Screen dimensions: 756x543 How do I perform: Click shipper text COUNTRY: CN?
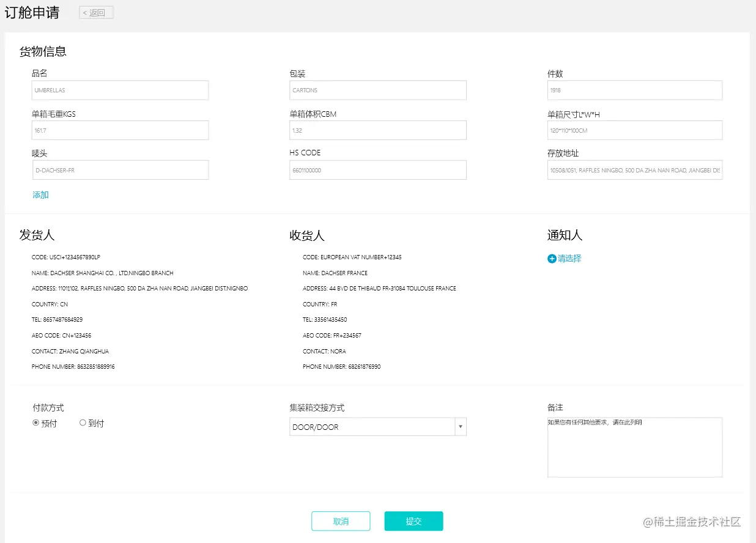(50, 304)
